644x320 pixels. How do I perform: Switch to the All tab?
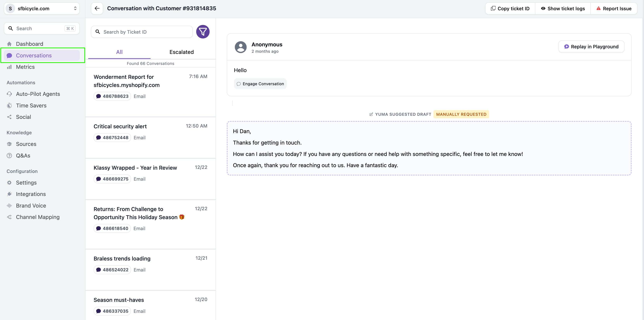coord(119,52)
